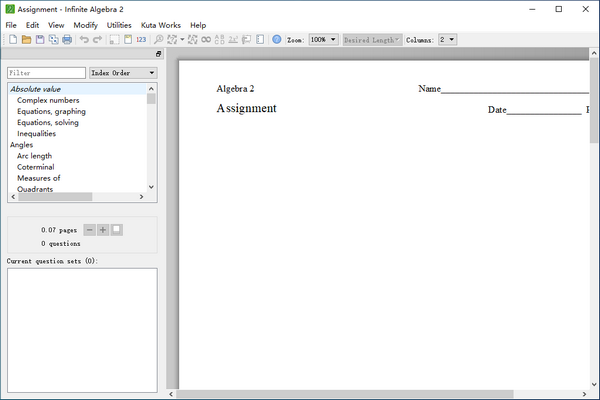
Task: Click into the Filter text field
Action: (x=46, y=73)
